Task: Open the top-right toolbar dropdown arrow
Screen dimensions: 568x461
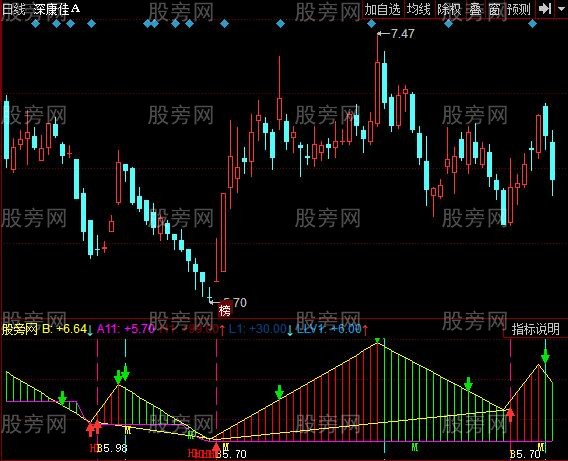Action: pyautogui.click(x=561, y=9)
